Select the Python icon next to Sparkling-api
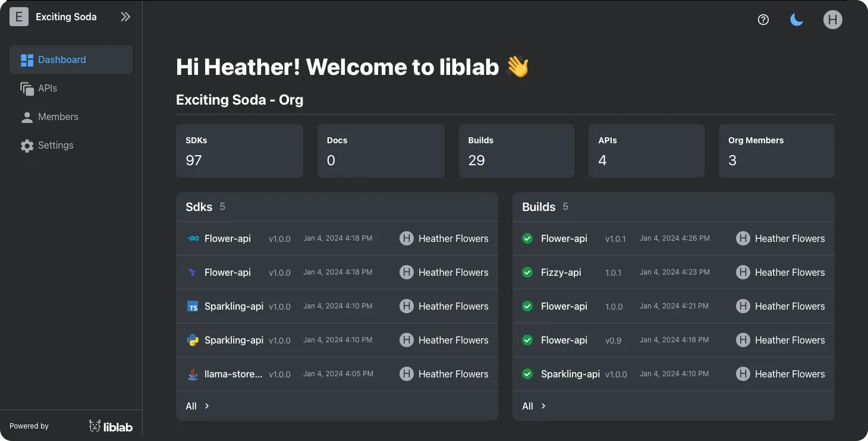 coord(193,340)
